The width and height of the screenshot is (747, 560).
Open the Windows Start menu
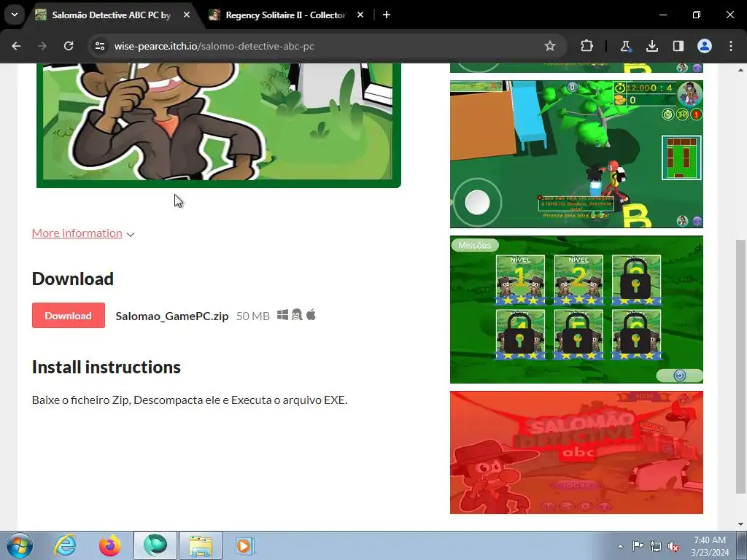[20, 545]
